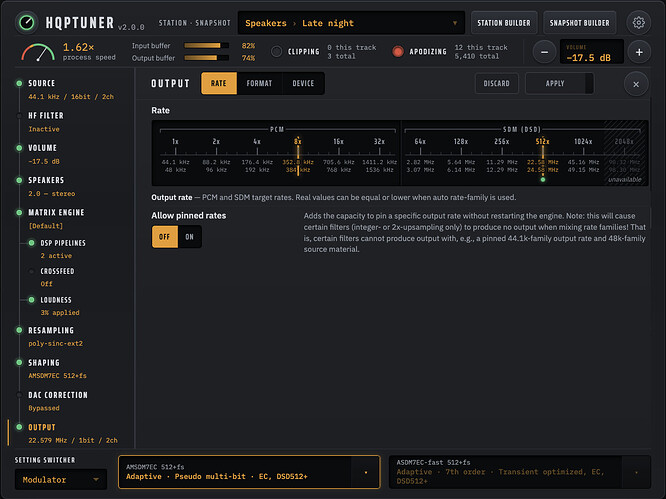Viewport: 666px width, 499px height.
Task: Open the Matrix Engine stage
Action: pyautogui.click(x=56, y=212)
